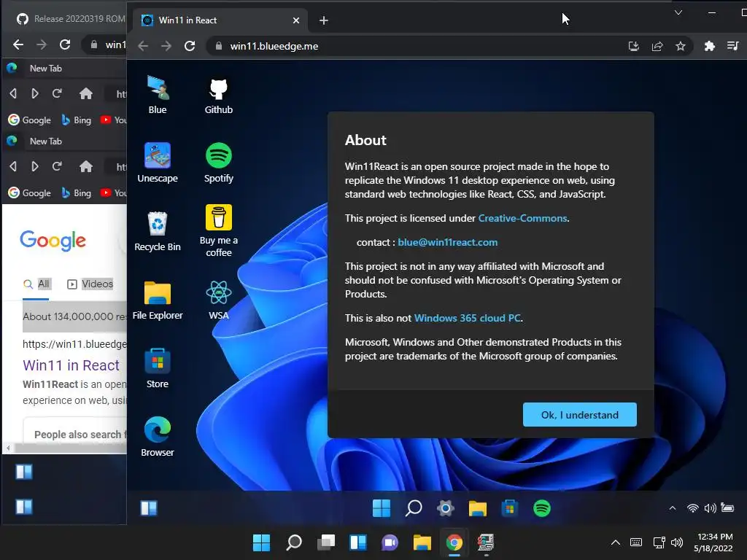Open Settings gear on the inner taskbar
747x560 pixels.
pos(446,508)
